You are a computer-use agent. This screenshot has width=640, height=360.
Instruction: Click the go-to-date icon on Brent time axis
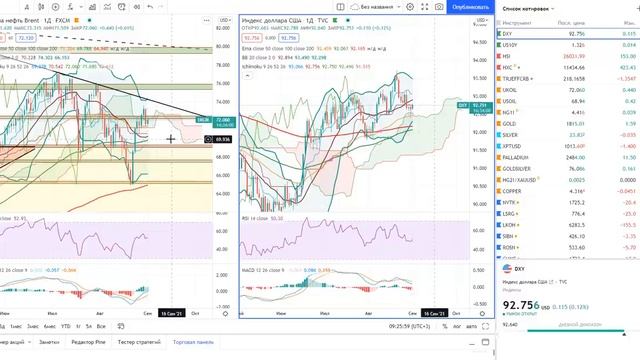(225, 313)
